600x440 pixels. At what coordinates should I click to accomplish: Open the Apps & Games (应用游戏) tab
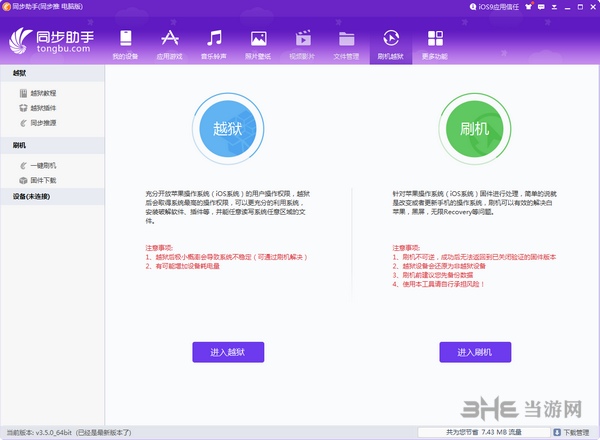click(x=170, y=45)
